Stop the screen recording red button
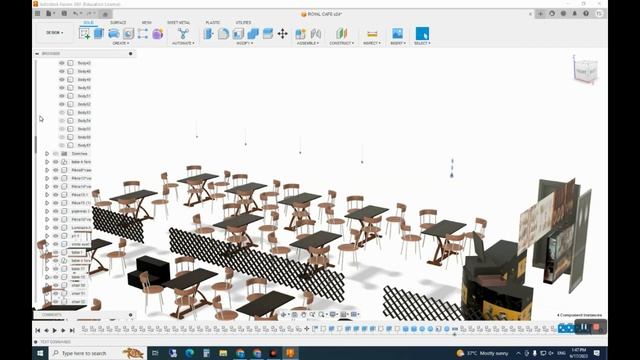640x360 pixels. (x=596, y=327)
